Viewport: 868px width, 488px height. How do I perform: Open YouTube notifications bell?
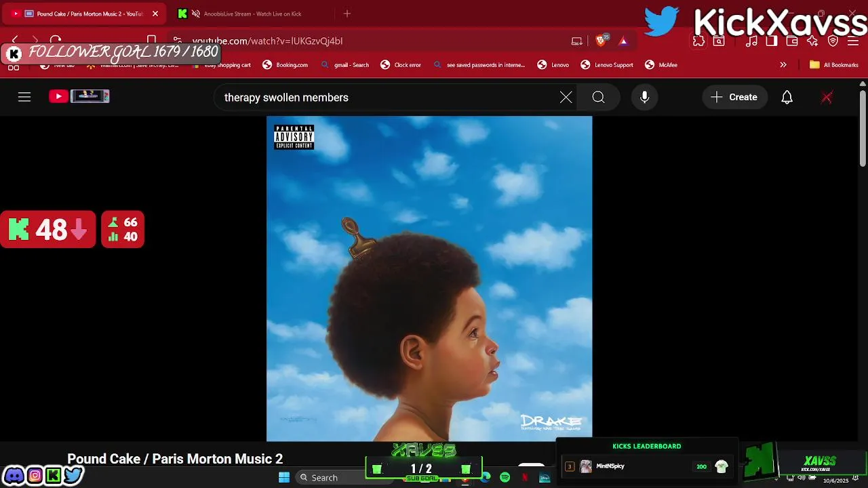click(x=787, y=97)
